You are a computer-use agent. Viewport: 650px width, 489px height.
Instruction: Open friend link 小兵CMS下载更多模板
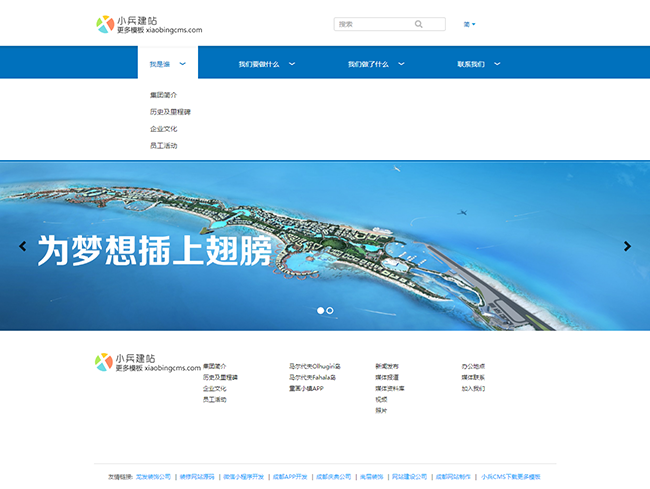[x=511, y=477]
